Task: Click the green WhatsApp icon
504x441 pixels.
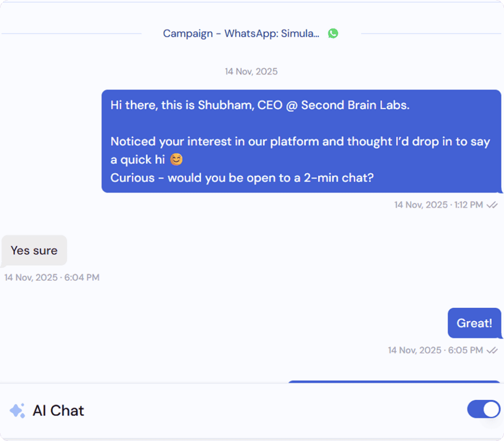Action: [333, 33]
